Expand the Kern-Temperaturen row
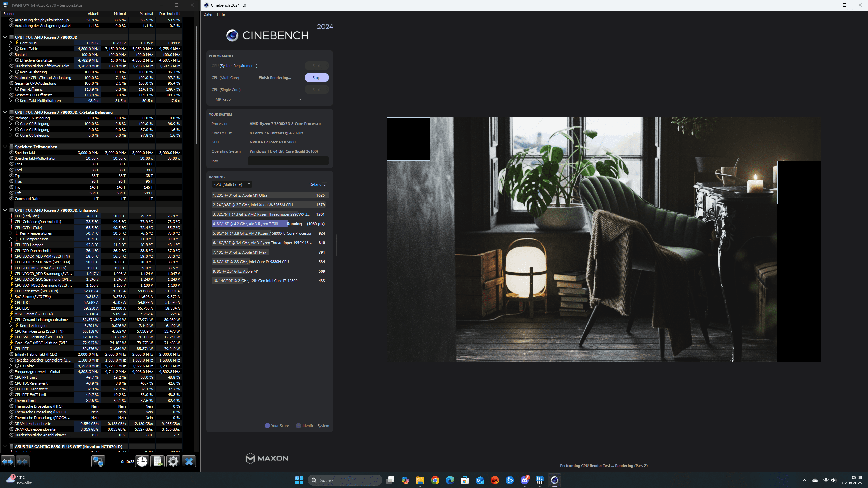The width and height of the screenshot is (868, 488). coord(11,233)
